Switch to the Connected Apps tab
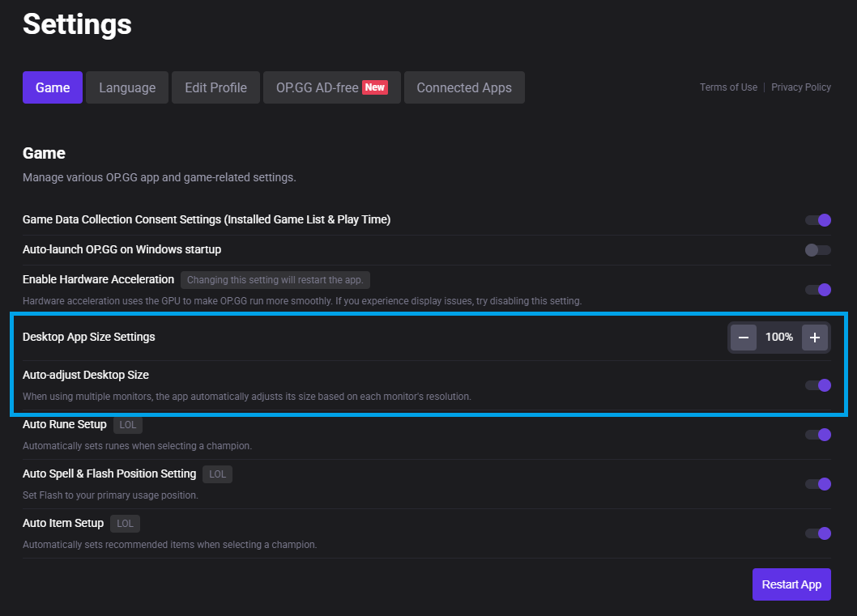The width and height of the screenshot is (857, 616). (464, 87)
